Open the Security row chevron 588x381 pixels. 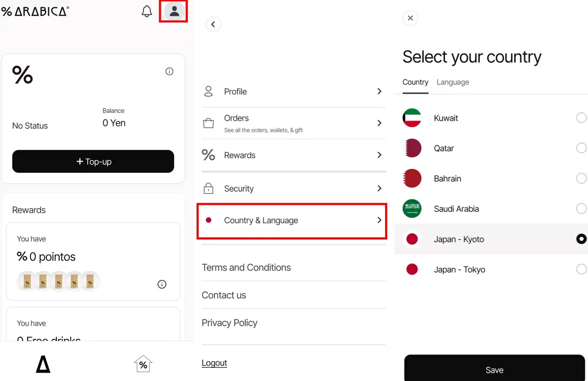(379, 188)
